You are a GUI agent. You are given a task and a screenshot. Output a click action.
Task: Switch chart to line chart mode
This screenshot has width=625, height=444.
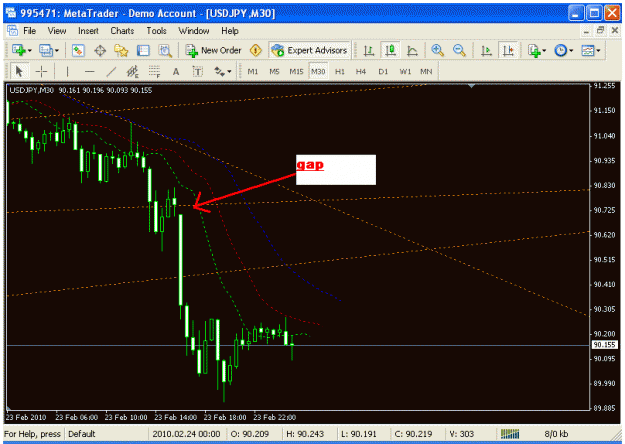(x=412, y=50)
